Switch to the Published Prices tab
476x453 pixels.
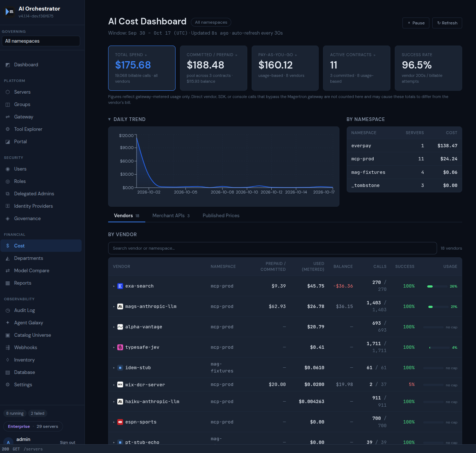click(x=221, y=216)
